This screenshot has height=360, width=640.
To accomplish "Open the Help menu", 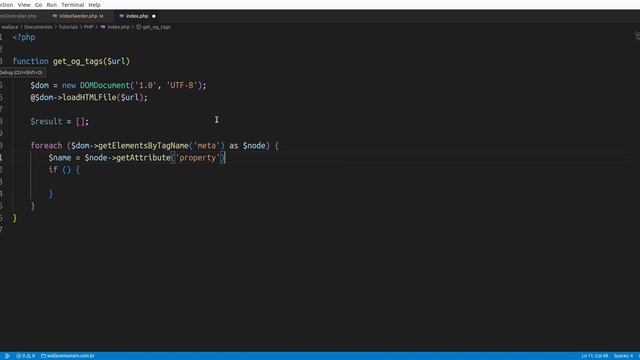I will 94,5.
